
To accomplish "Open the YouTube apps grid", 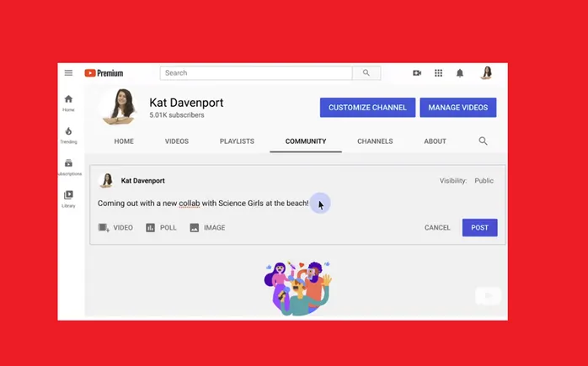I will pyautogui.click(x=438, y=73).
